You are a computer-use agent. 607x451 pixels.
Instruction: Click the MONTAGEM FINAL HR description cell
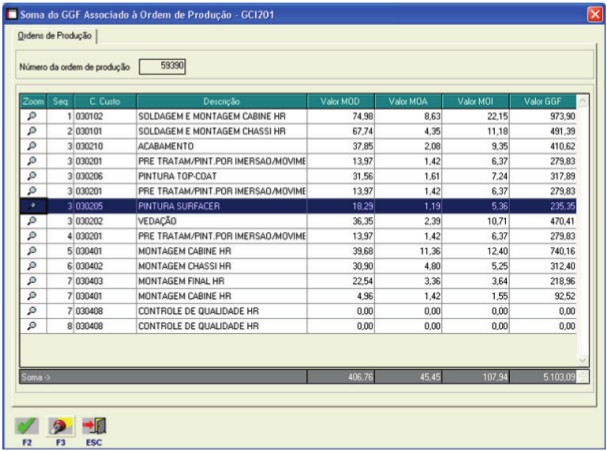pyautogui.click(x=221, y=281)
